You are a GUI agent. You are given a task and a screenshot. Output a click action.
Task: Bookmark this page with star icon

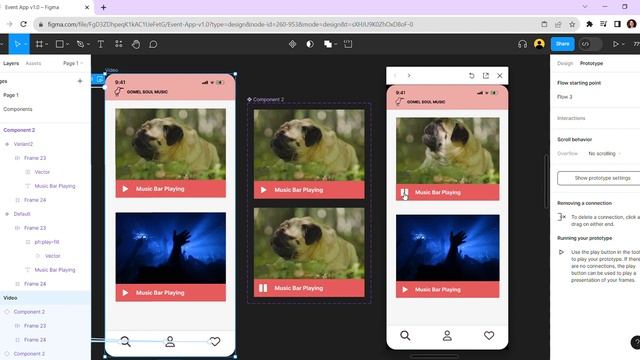coord(572,24)
